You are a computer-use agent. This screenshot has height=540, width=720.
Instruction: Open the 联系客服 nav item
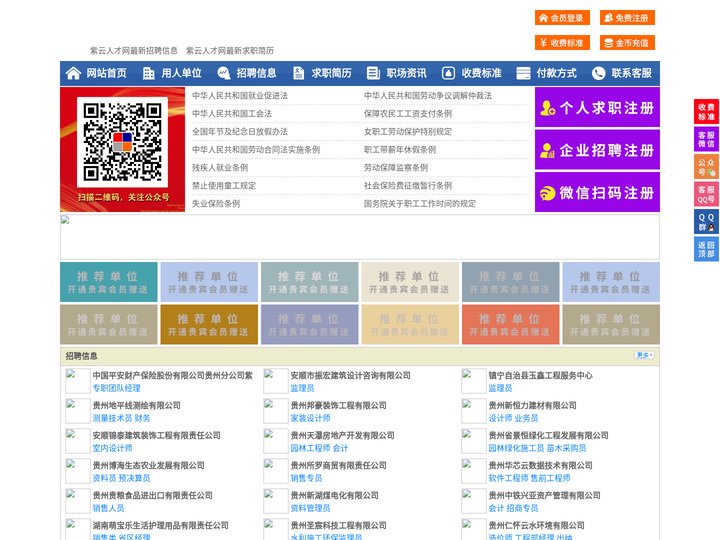[x=622, y=73]
